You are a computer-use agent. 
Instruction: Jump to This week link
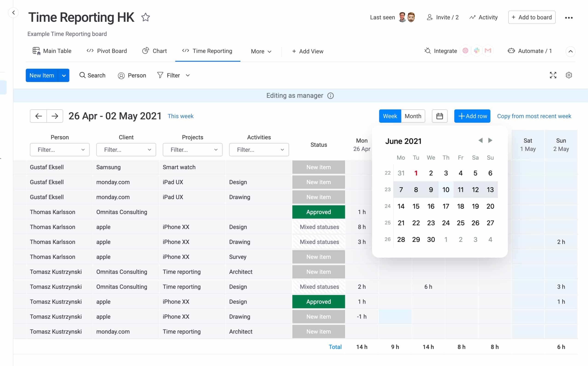(x=181, y=116)
